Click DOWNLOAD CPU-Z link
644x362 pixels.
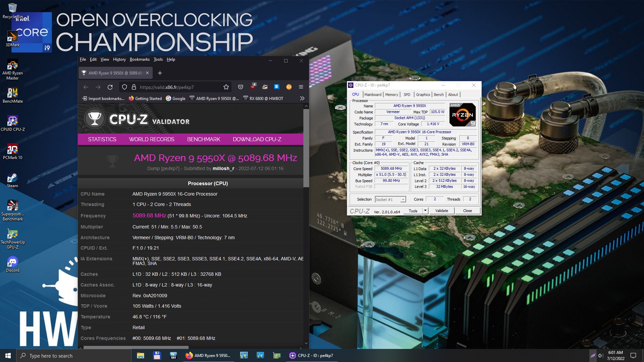(x=257, y=139)
